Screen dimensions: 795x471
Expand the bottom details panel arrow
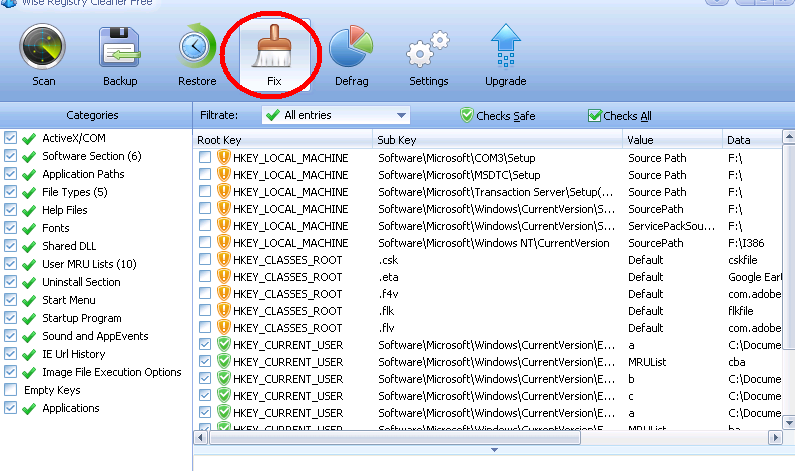(x=494, y=450)
